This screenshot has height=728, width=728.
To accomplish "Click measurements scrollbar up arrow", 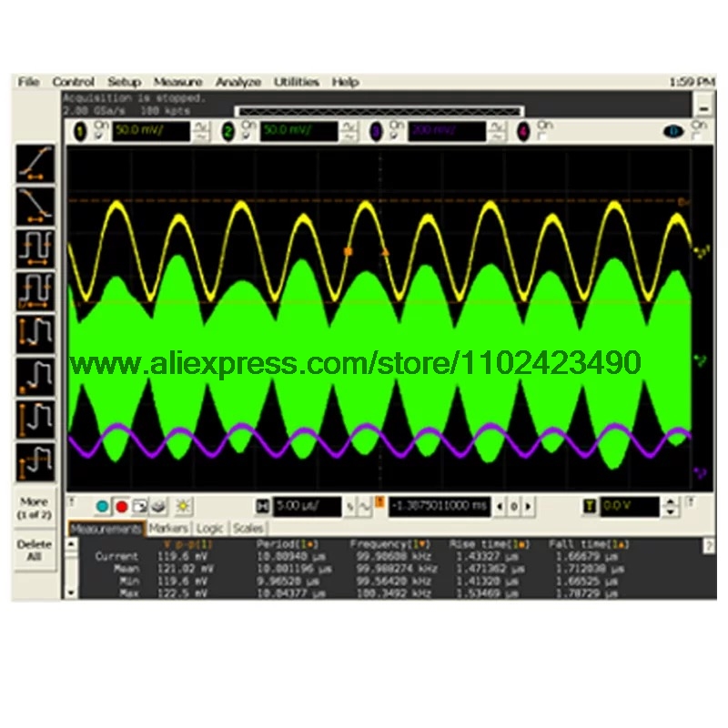I will (x=71, y=543).
